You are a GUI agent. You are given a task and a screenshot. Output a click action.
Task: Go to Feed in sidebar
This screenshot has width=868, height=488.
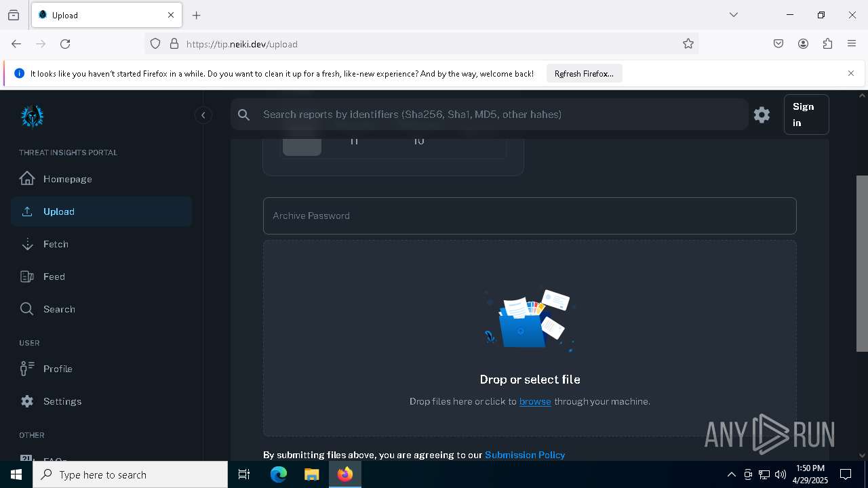(x=101, y=277)
